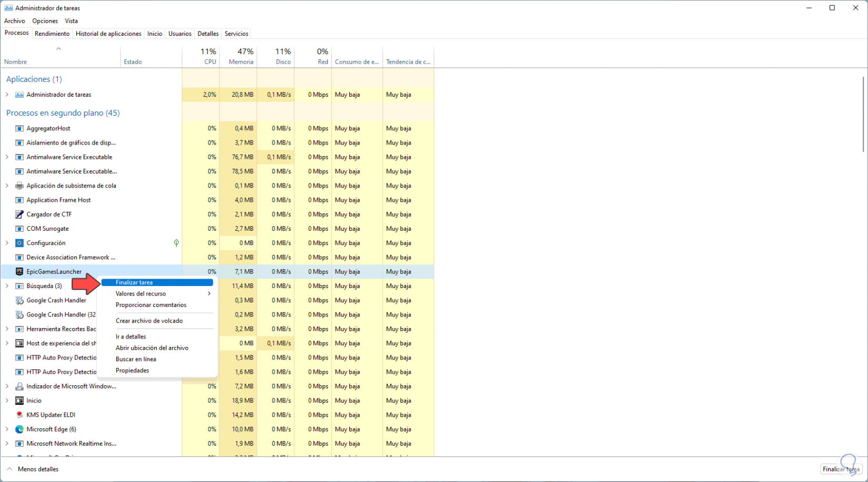868x482 pixels.
Task: Expand the Microsoft Edge (6) process group
Action: (7, 429)
